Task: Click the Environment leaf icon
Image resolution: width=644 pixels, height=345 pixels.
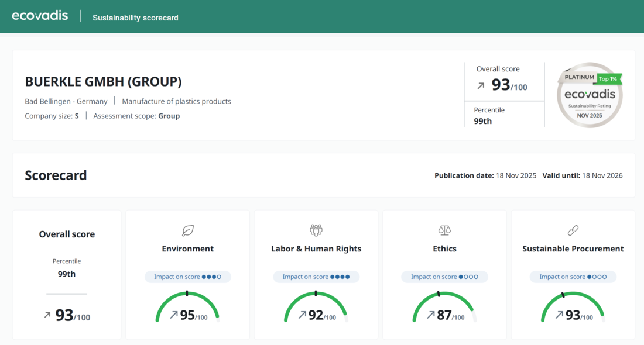Action: pos(188,230)
